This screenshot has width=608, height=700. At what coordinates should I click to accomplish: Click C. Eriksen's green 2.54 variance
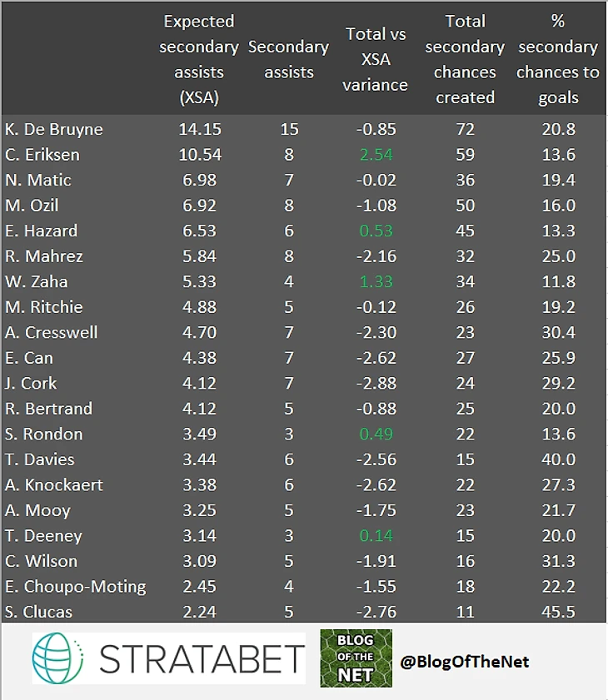(376, 155)
